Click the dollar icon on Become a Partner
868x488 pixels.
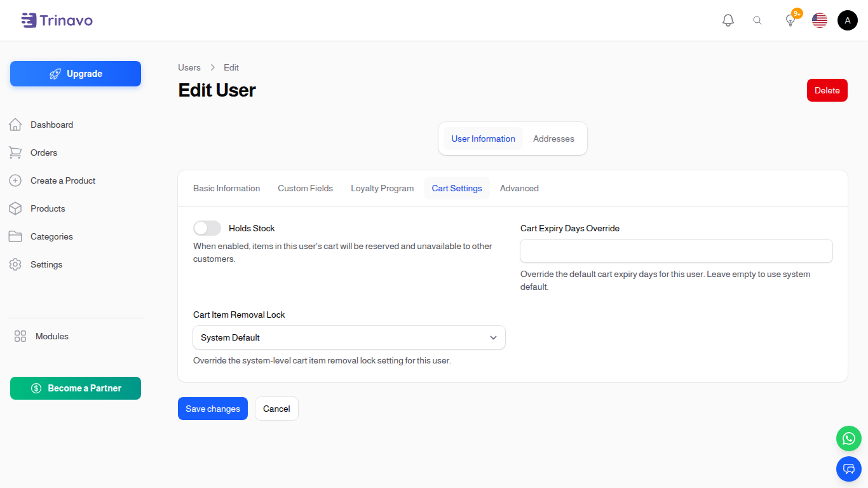click(x=36, y=388)
